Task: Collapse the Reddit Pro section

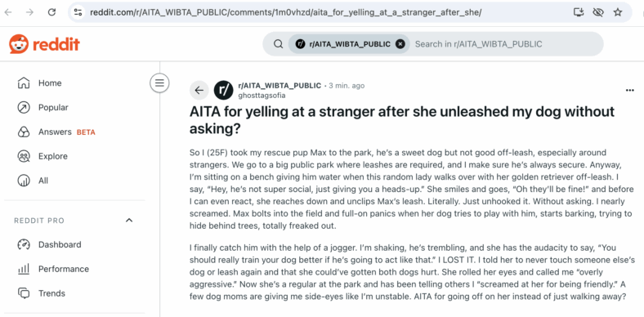Action: pos(129,221)
